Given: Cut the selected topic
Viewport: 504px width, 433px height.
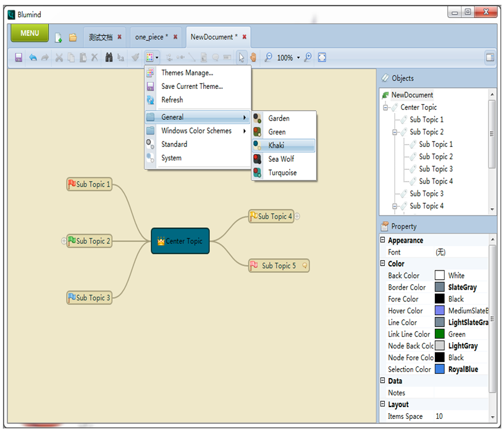Looking at the screenshot, I should click(59, 57).
